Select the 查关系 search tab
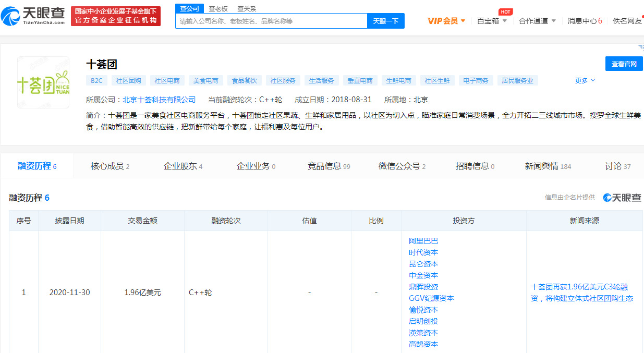 (247, 9)
